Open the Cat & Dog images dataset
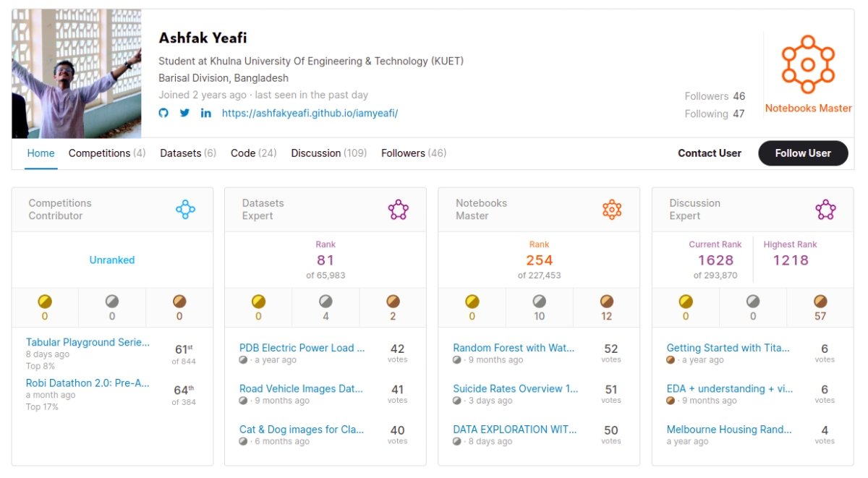The image size is (868, 478). (302, 430)
